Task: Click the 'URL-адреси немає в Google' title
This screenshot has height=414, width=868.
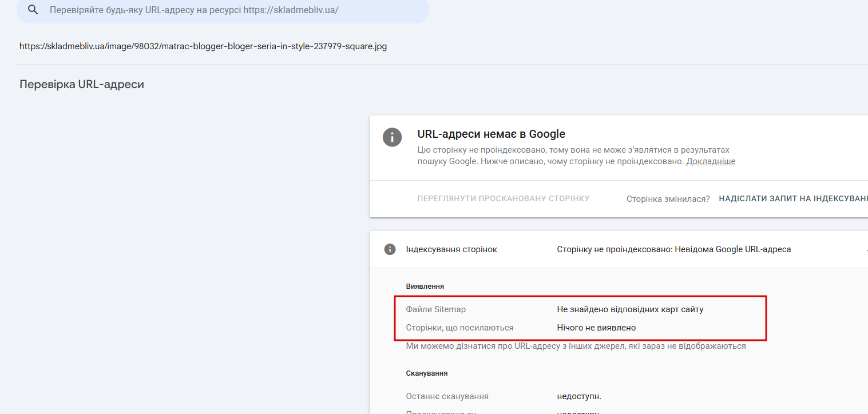Action: click(x=492, y=134)
